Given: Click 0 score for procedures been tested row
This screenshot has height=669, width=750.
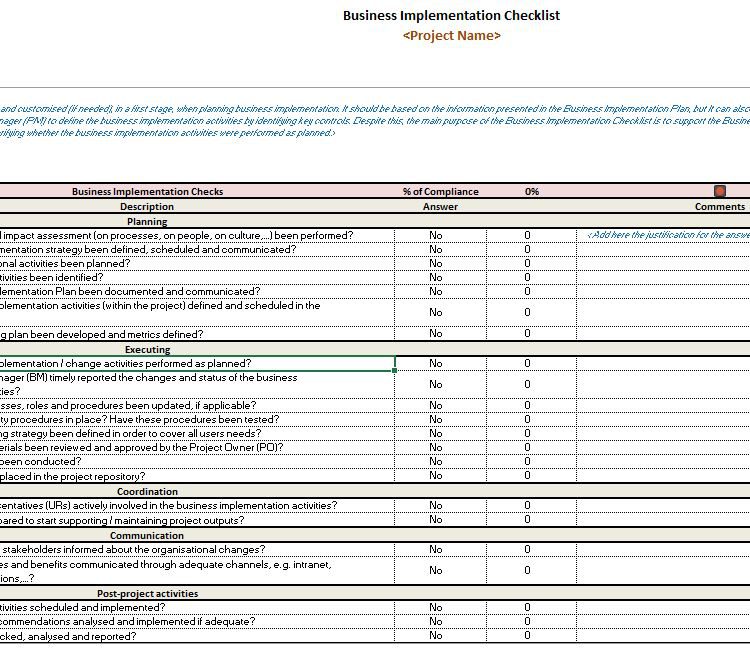Looking at the screenshot, I should click(x=527, y=419).
